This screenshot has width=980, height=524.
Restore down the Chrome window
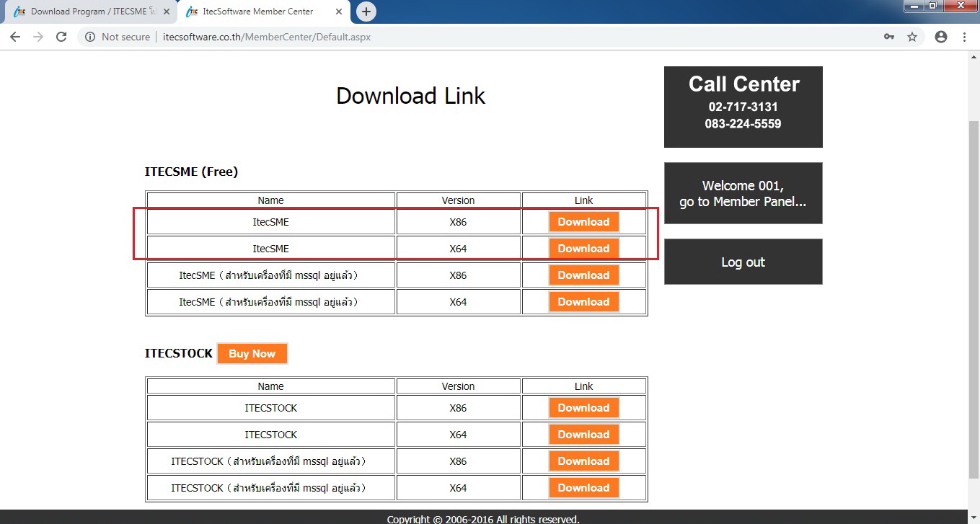[x=935, y=5]
